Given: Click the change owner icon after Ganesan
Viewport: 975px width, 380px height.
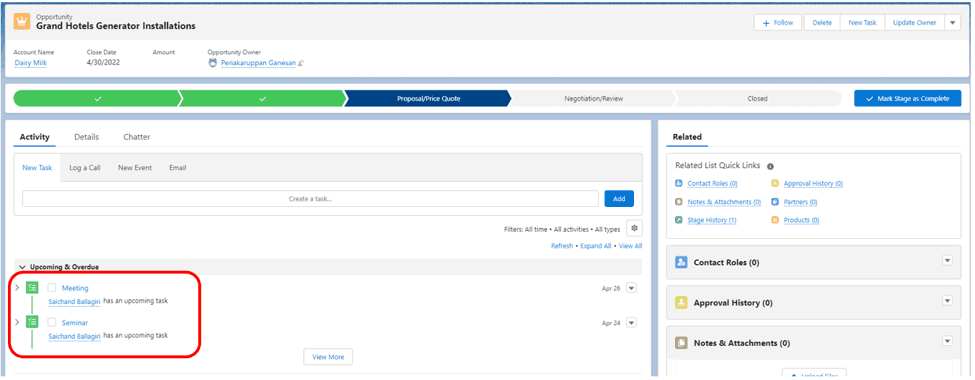Looking at the screenshot, I should [x=301, y=63].
